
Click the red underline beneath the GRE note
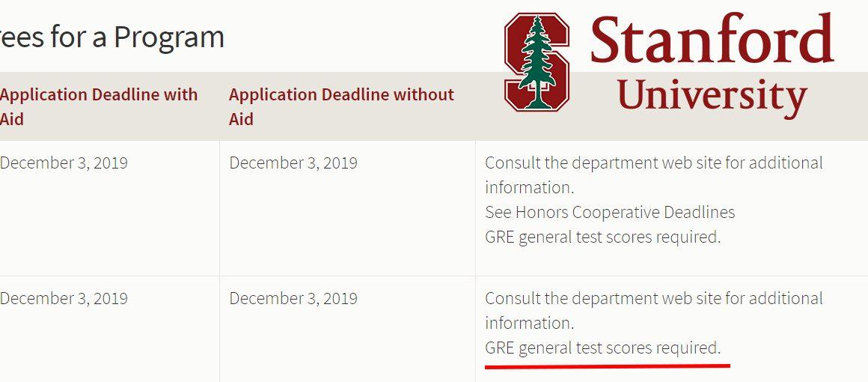tap(608, 366)
